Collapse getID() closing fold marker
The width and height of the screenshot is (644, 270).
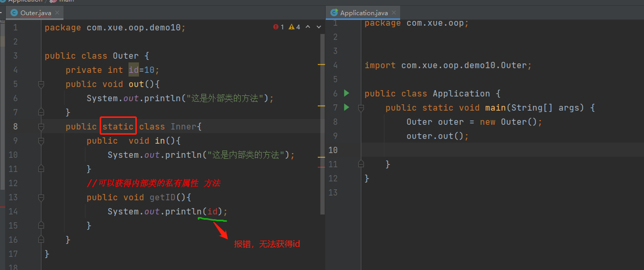tap(41, 225)
